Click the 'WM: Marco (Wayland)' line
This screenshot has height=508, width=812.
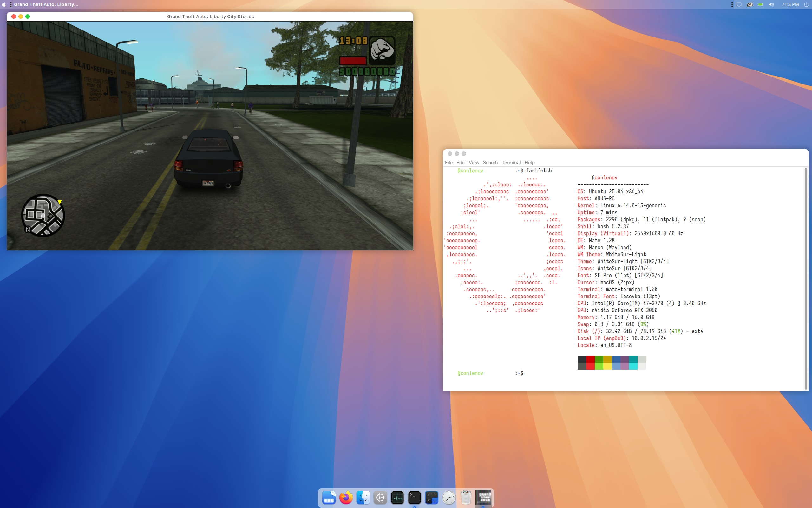(604, 248)
